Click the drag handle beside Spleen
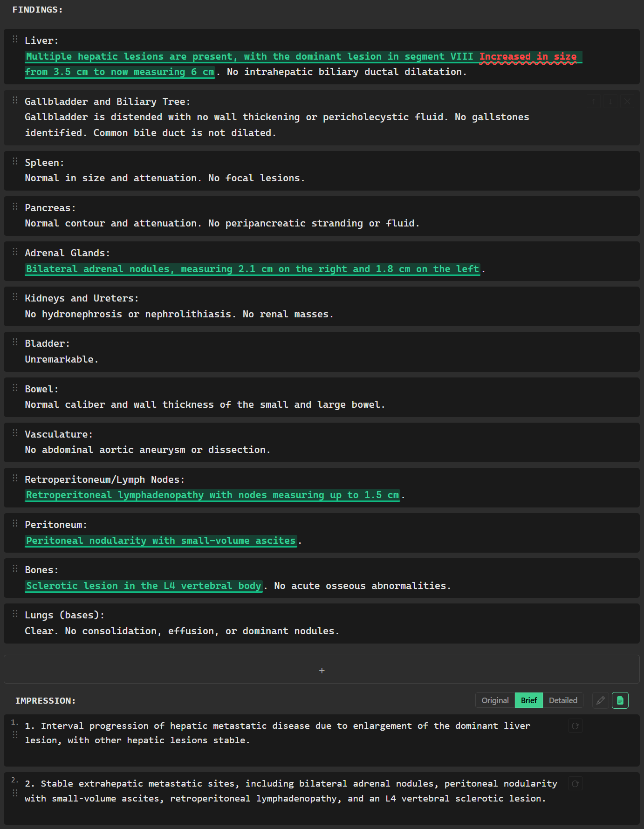This screenshot has height=829, width=644. (x=15, y=161)
